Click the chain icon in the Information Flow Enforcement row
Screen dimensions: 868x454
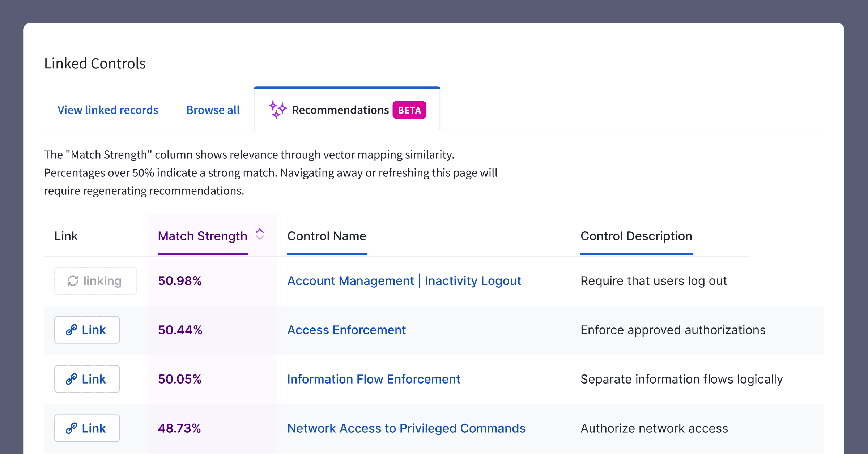[71, 379]
